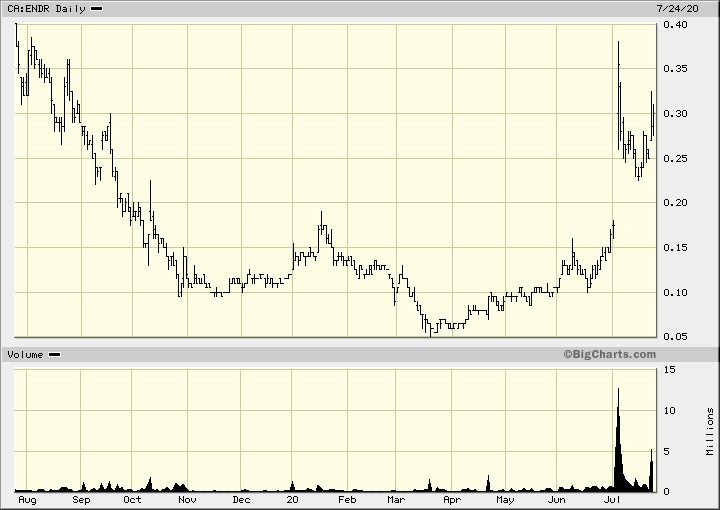Screen dimensions: 720x510
Task: Click the 0.25 price axis label
Action: tap(673, 159)
